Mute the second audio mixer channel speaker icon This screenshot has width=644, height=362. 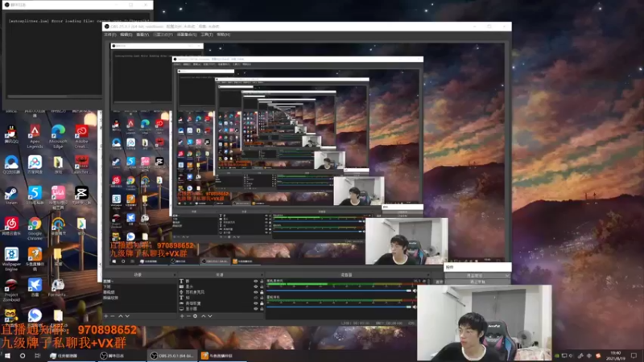tap(415, 306)
